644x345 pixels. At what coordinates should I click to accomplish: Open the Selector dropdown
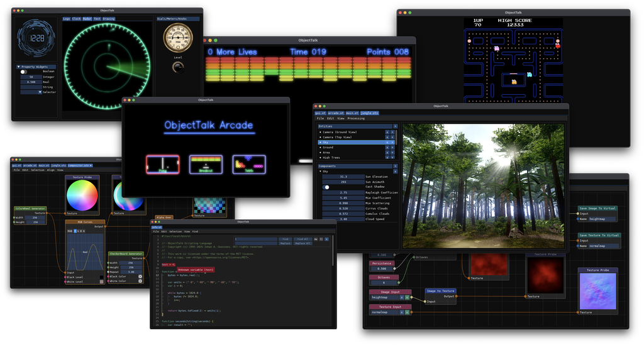point(40,92)
